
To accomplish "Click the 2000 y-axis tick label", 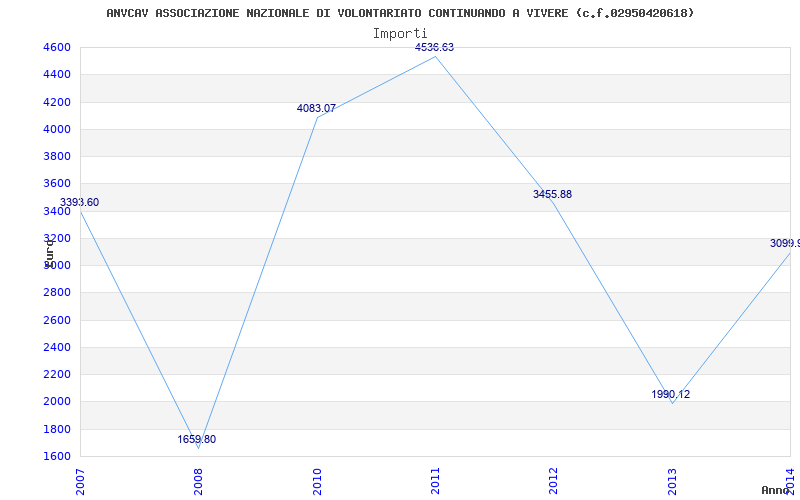I will pyautogui.click(x=57, y=402).
